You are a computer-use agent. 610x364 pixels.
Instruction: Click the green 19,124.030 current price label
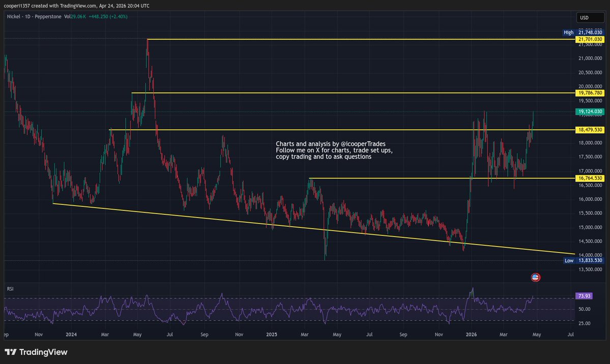coord(590,112)
